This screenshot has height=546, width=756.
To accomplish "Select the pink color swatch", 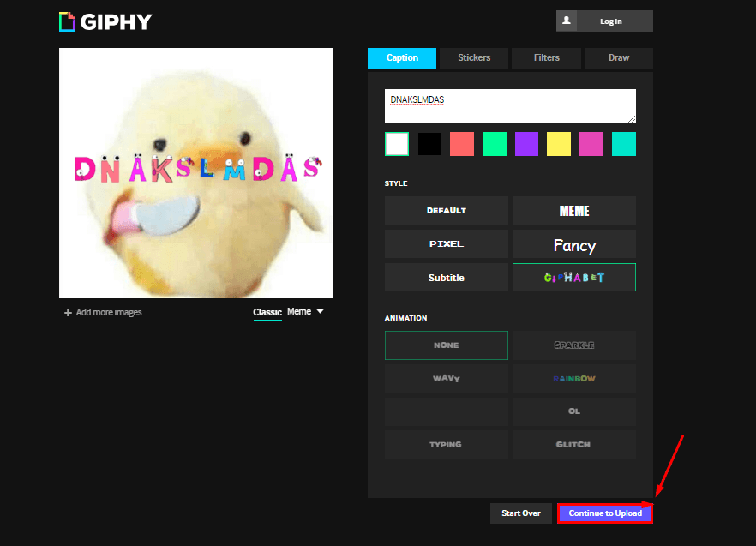I will [x=591, y=144].
